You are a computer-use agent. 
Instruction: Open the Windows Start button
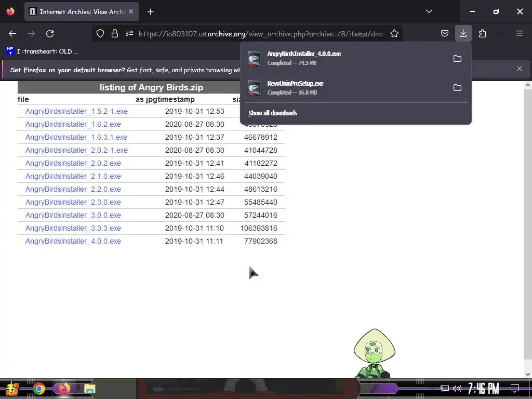point(12,389)
